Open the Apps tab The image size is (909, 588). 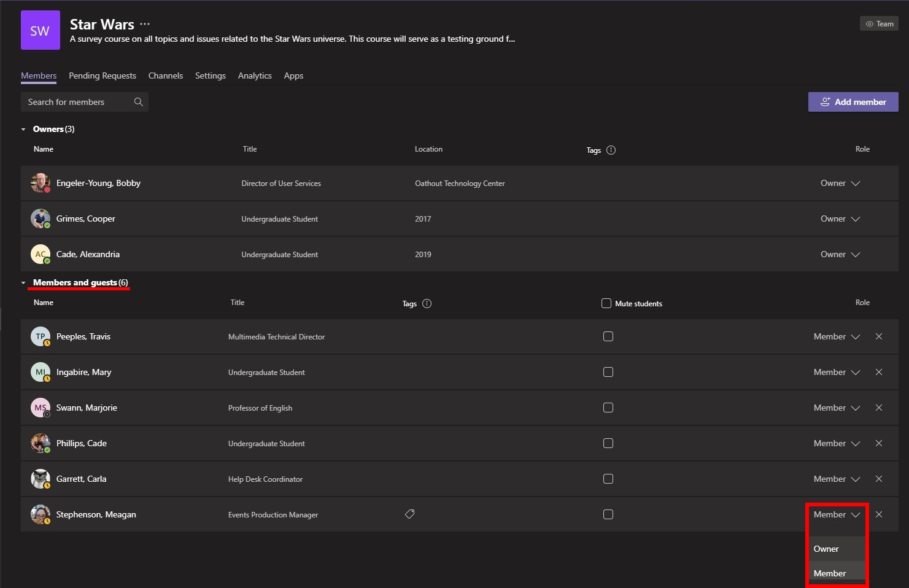(x=293, y=75)
